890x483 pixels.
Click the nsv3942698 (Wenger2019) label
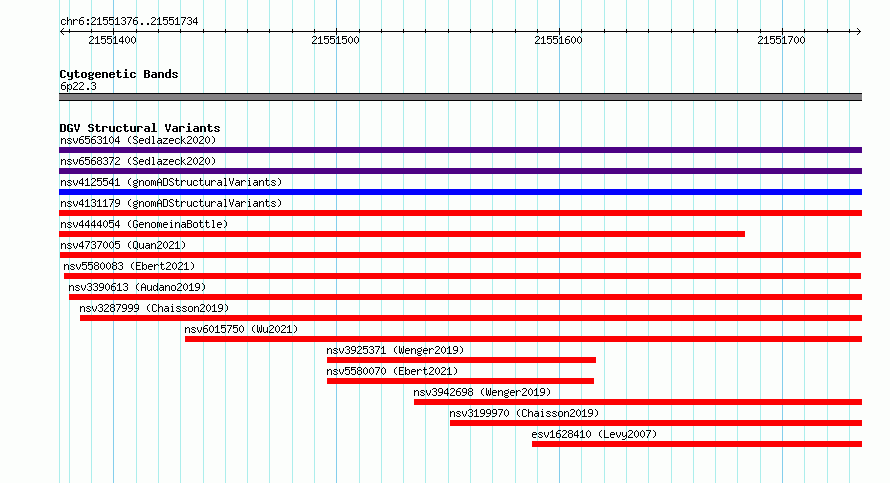[x=482, y=392]
